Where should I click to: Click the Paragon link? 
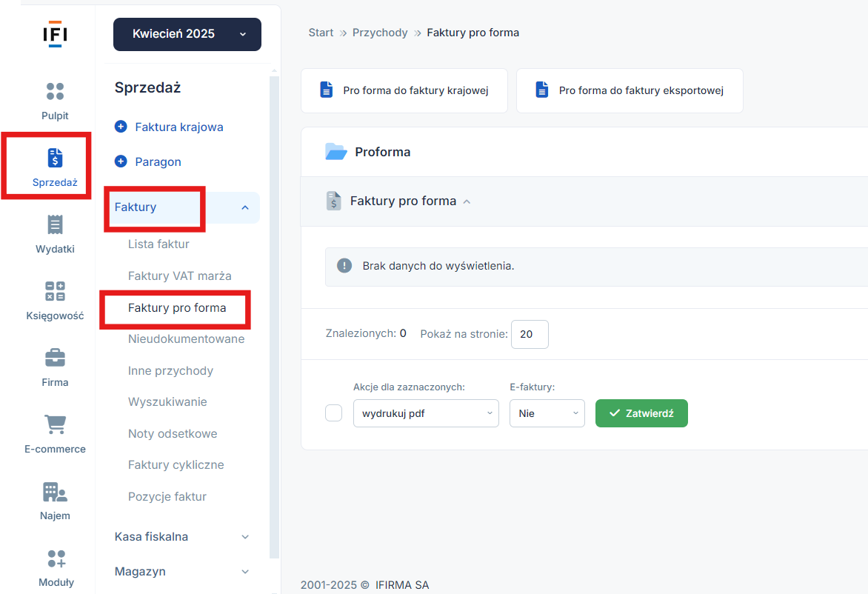click(158, 161)
